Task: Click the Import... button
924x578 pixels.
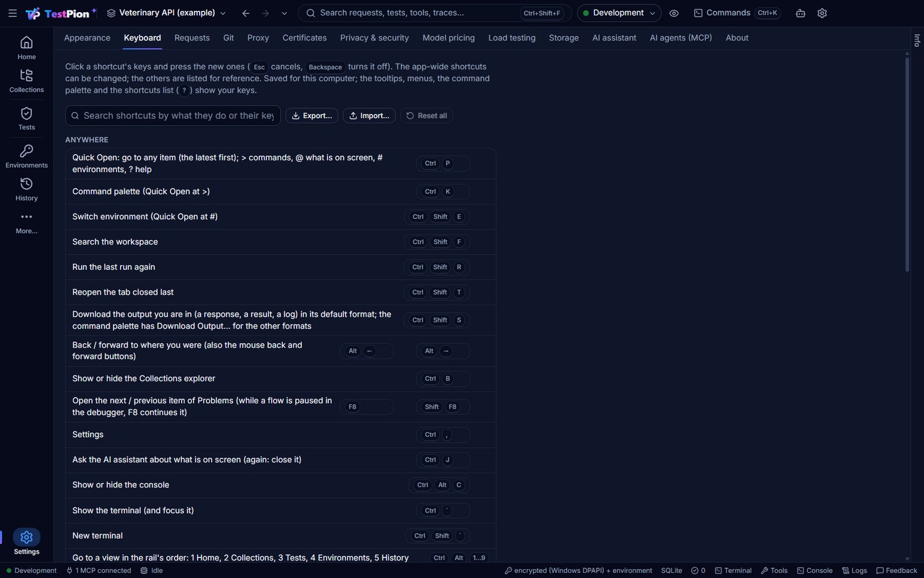Action: click(369, 116)
